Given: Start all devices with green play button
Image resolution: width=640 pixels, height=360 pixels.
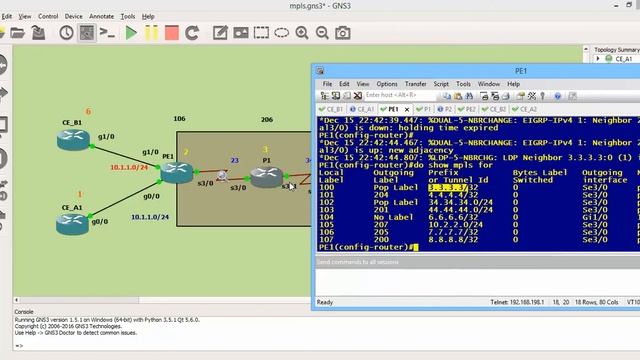Looking at the screenshot, I should 131,33.
